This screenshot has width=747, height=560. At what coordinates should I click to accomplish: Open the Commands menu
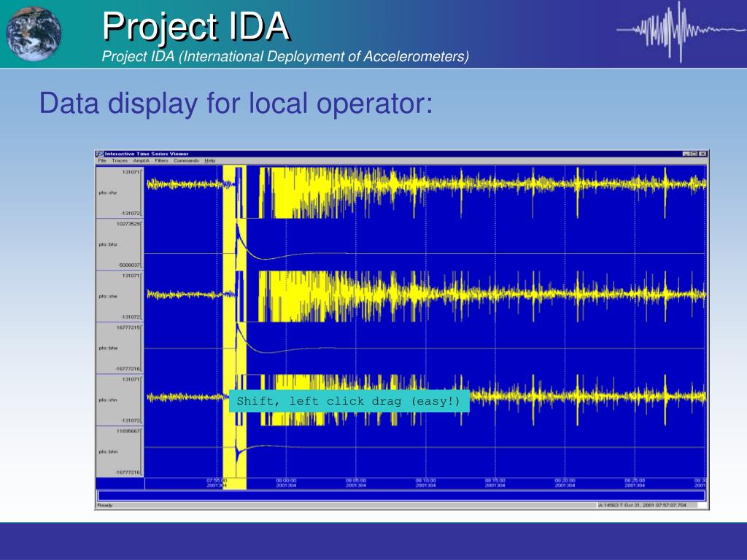tap(186, 161)
